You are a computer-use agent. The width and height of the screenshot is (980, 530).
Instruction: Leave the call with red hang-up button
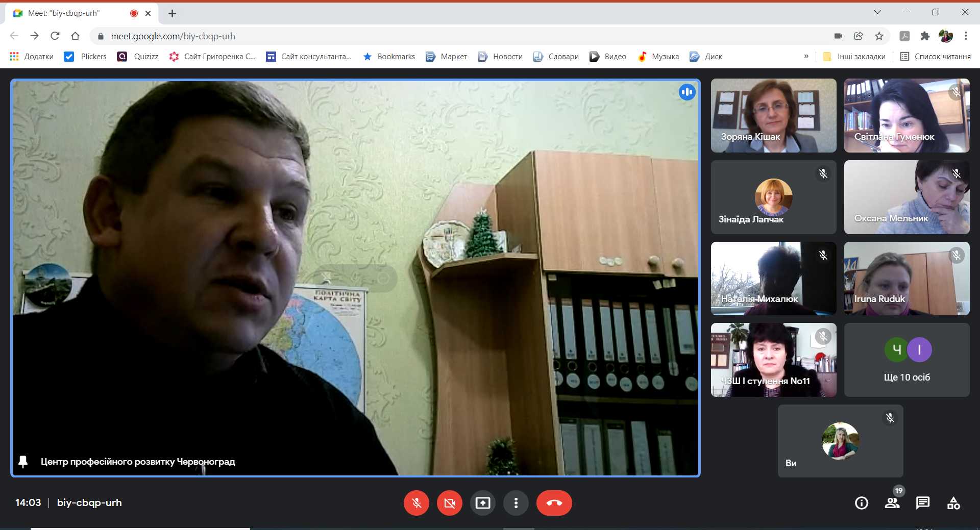tap(554, 503)
